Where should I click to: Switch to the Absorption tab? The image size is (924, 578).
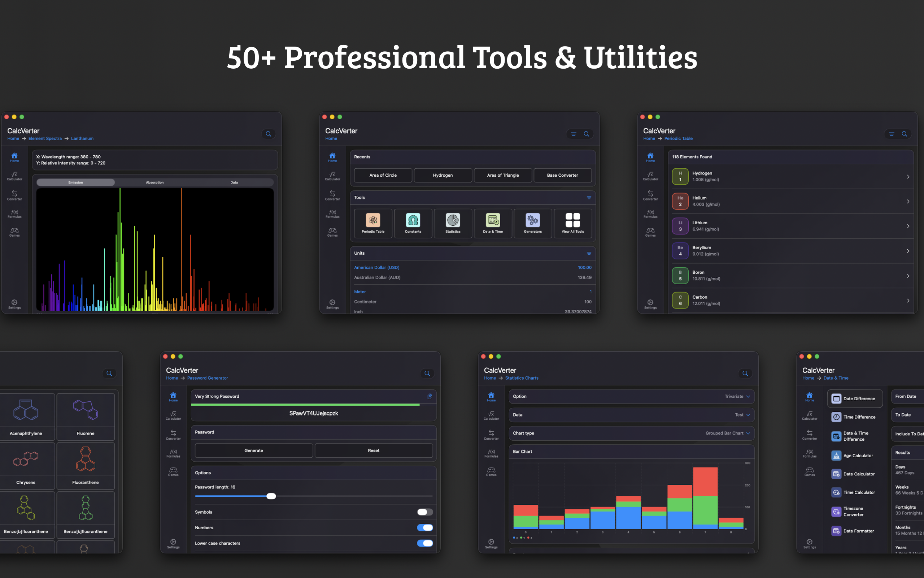[x=154, y=182]
